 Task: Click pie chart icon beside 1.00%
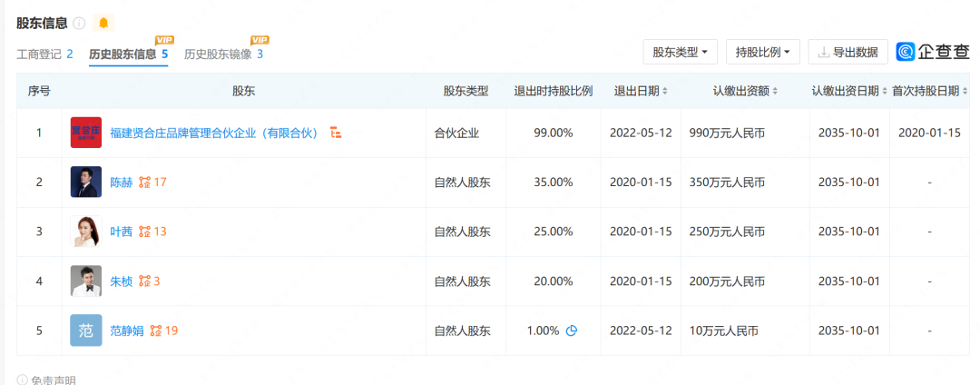[572, 331]
